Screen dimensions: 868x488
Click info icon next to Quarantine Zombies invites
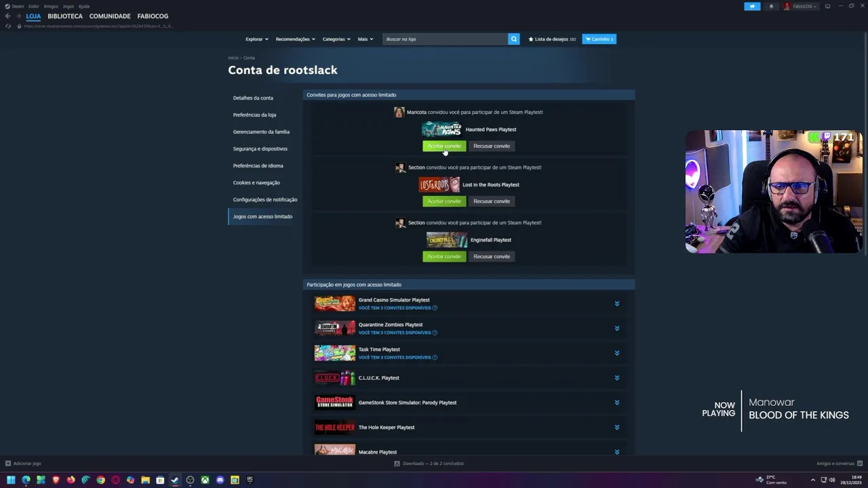435,333
